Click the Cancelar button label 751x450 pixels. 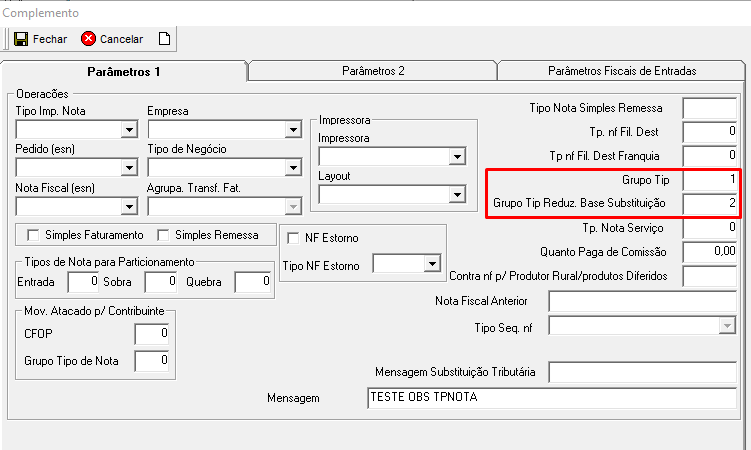point(121,39)
